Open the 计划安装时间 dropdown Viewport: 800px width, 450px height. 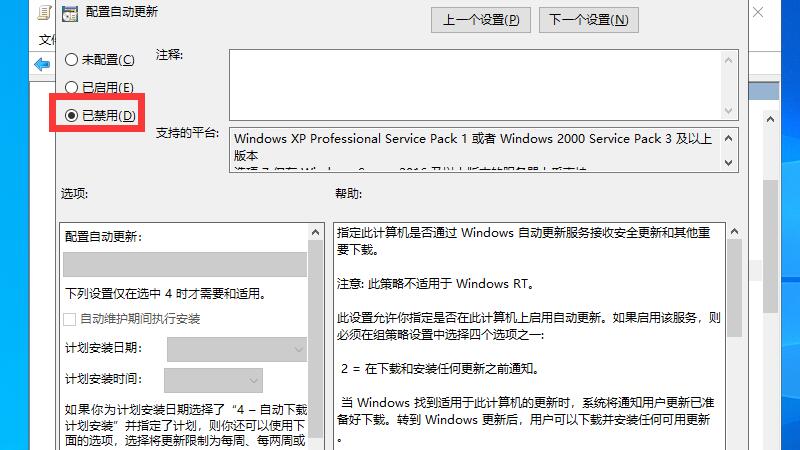point(213,380)
